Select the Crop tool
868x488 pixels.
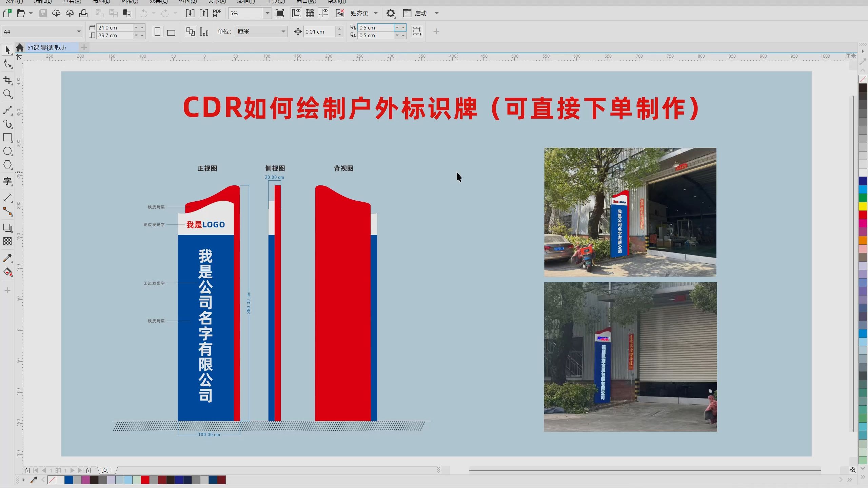pos(7,80)
